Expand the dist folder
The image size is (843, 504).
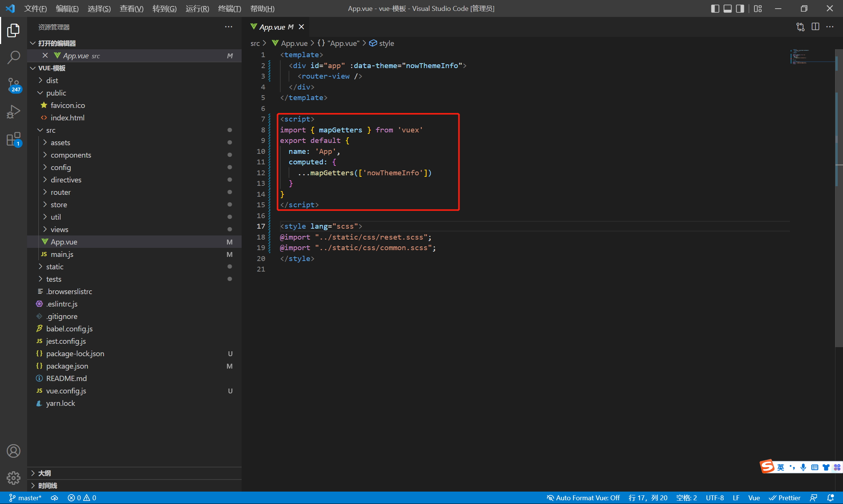tap(52, 80)
